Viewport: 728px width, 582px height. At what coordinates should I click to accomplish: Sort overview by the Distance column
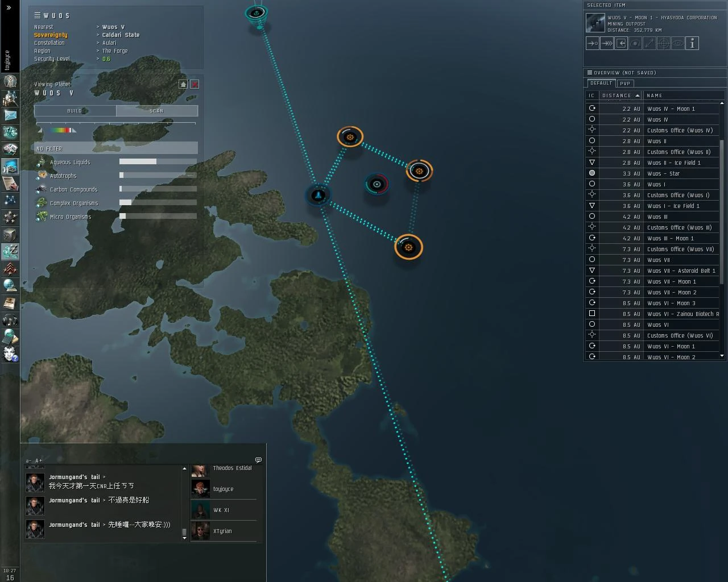click(621, 95)
